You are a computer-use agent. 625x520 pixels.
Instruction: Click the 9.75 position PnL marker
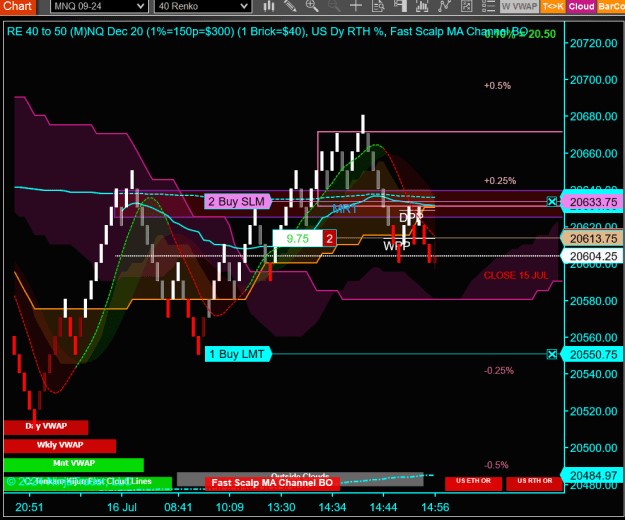pos(297,239)
